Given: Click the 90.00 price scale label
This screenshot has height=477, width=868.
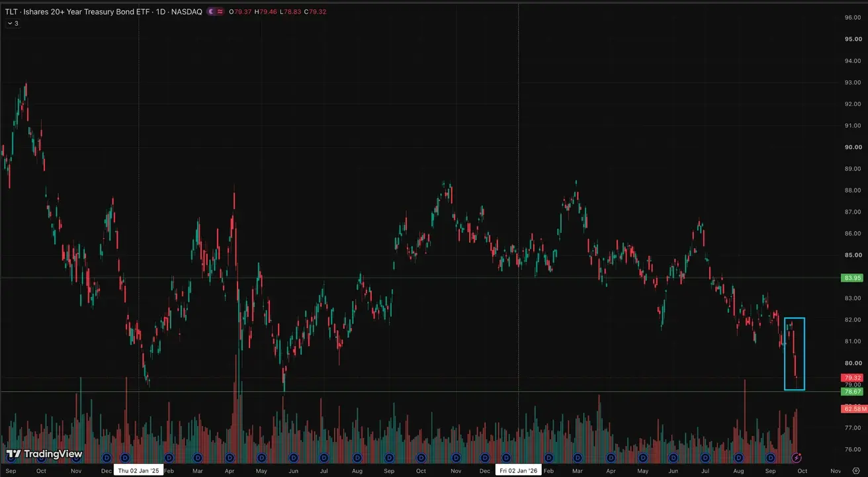Looking at the screenshot, I should pos(853,147).
